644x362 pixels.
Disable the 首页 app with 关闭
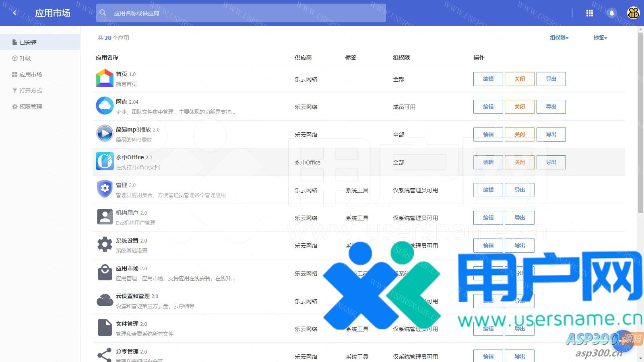click(520, 79)
